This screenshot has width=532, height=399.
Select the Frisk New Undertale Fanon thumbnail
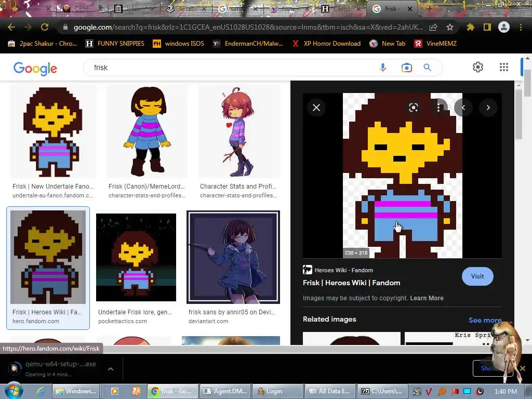(53, 131)
